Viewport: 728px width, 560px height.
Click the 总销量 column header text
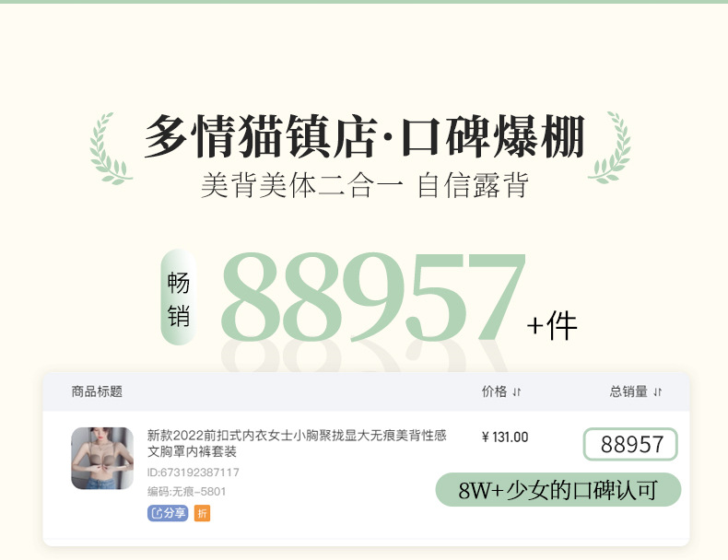point(628,391)
